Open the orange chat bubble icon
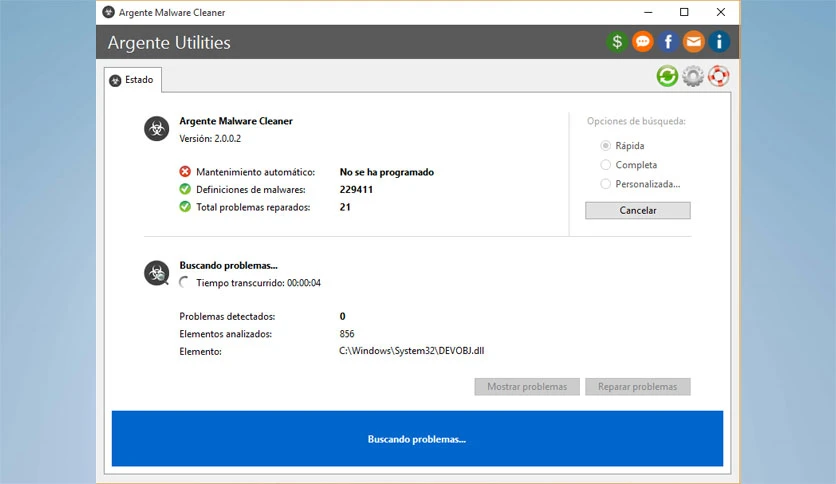Viewport: 836px width, 484px height. coord(642,42)
